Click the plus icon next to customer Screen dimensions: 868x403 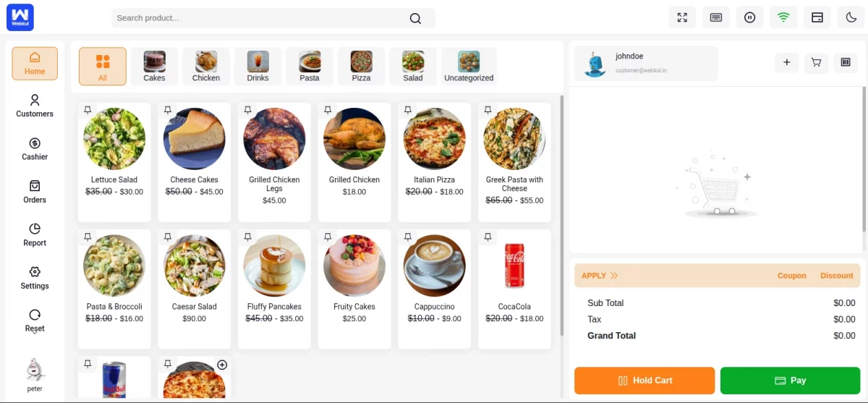787,62
